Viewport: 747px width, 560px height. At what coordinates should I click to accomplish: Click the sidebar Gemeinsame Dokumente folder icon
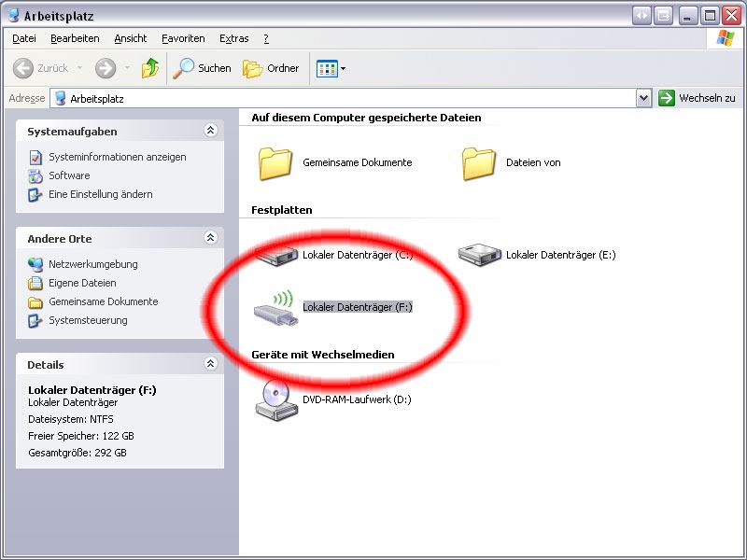click(x=35, y=302)
